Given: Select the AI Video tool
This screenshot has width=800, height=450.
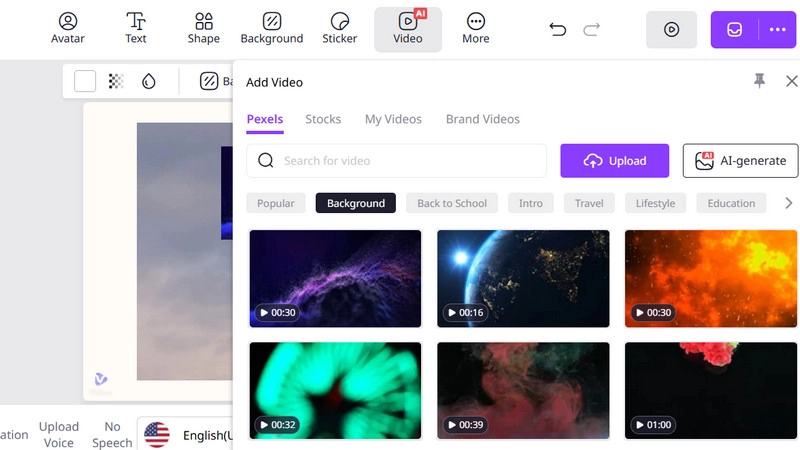Looking at the screenshot, I should tap(408, 29).
